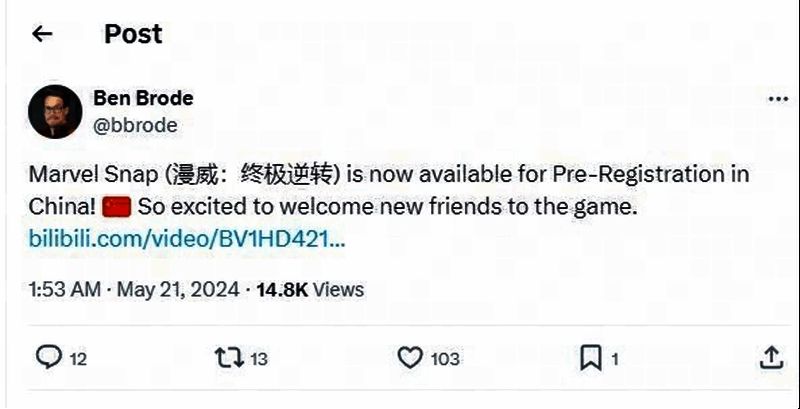Open the three-dot more options menu
The width and height of the screenshot is (800, 409).
tap(778, 99)
